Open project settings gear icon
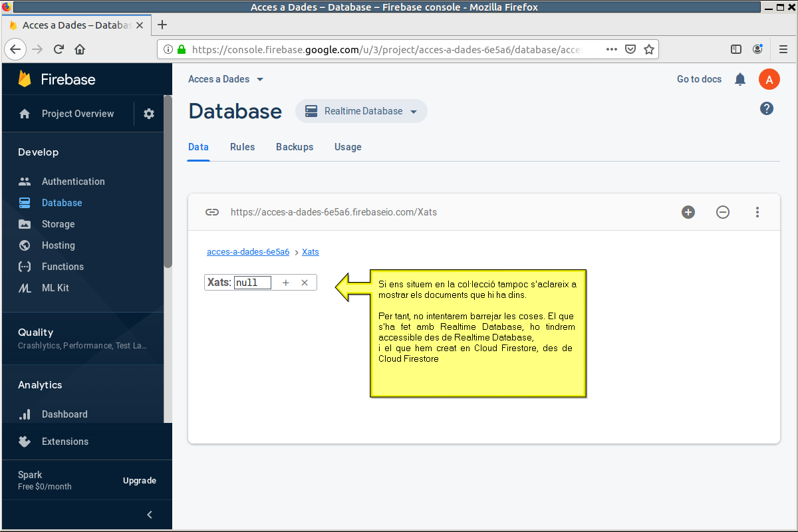 (149, 114)
